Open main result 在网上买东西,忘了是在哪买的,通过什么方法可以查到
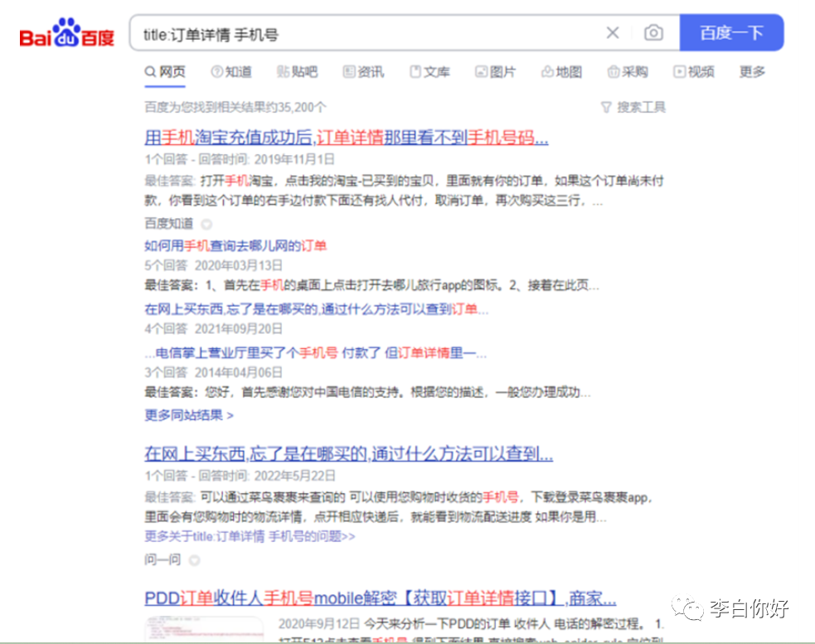 click(349, 453)
